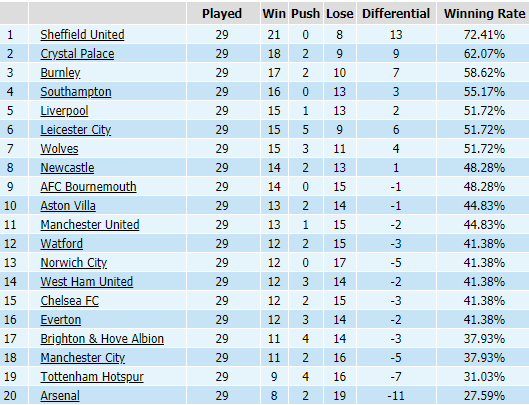Image resolution: width=529 pixels, height=405 pixels.
Task: Click the Burnley link
Action: [x=60, y=73]
